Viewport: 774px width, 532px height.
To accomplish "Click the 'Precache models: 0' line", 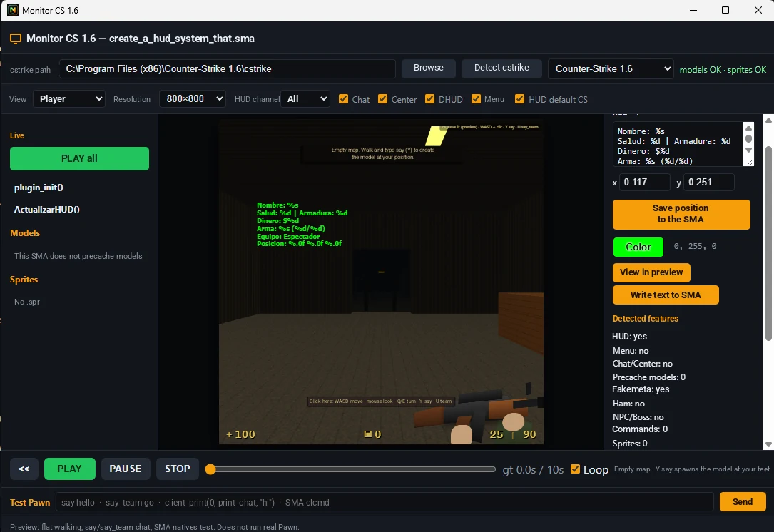I will pyautogui.click(x=648, y=377).
